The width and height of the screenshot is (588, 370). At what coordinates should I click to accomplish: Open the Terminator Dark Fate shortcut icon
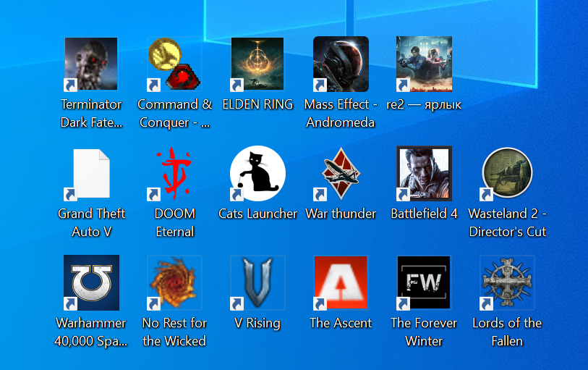coord(91,64)
